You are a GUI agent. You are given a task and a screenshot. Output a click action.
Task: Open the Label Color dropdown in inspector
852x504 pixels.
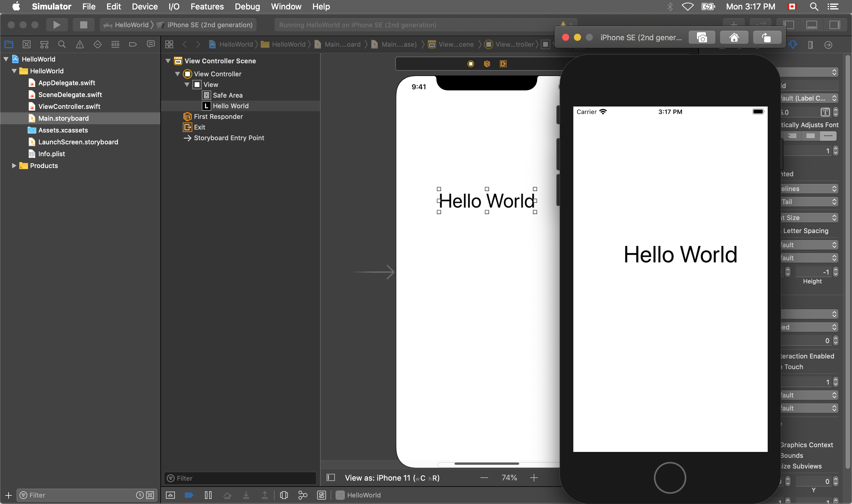(x=809, y=98)
